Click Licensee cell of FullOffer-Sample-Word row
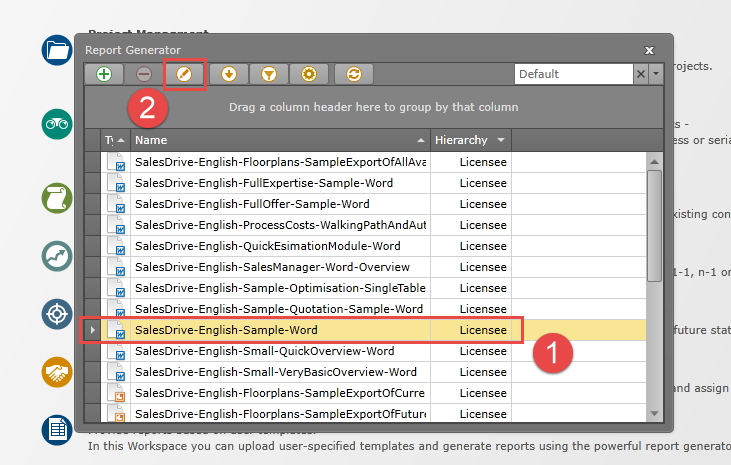 click(x=471, y=204)
